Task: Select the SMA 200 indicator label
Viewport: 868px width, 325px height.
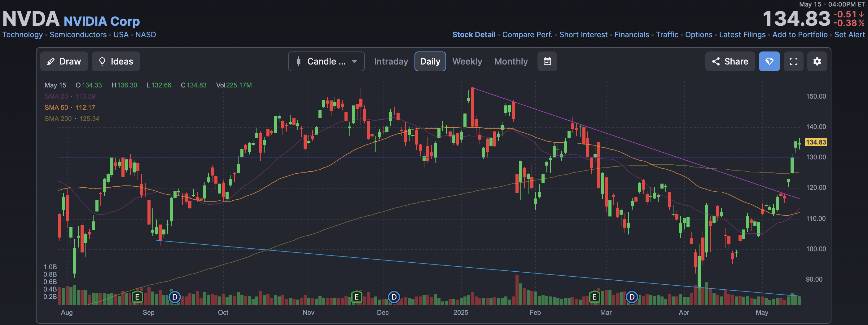Action: pos(58,119)
